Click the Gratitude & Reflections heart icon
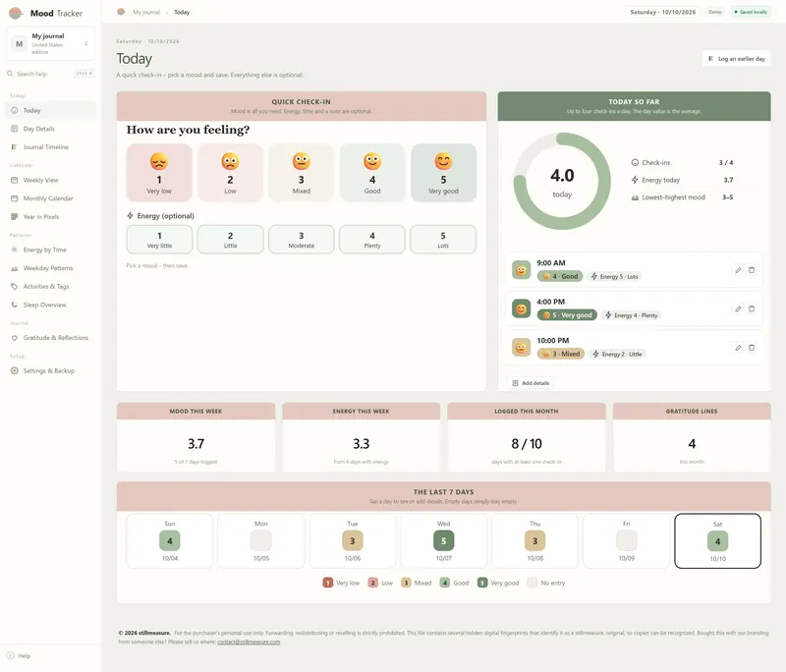Viewport: 786px width, 672px height. coord(14,338)
